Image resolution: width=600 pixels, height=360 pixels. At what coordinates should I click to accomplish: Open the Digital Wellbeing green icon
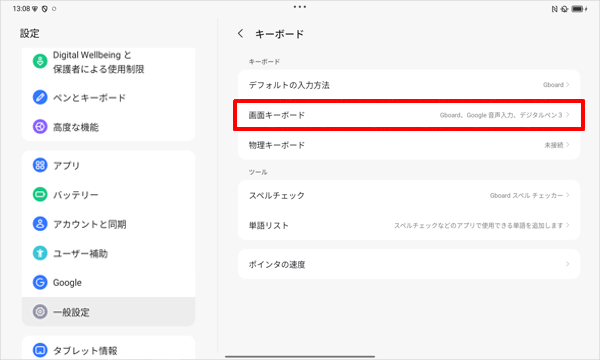40,61
